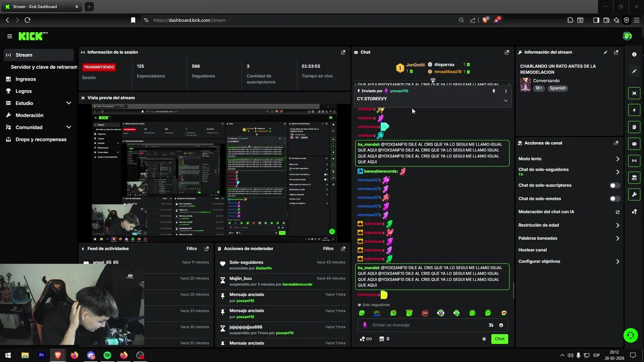Expand the pinned CY.STOREEVY message
644x362 pixels.
506,101
